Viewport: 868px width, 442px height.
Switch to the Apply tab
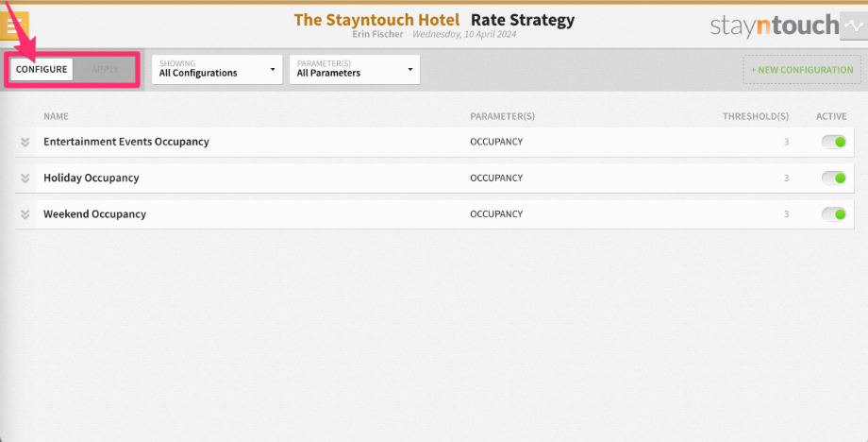(x=105, y=69)
